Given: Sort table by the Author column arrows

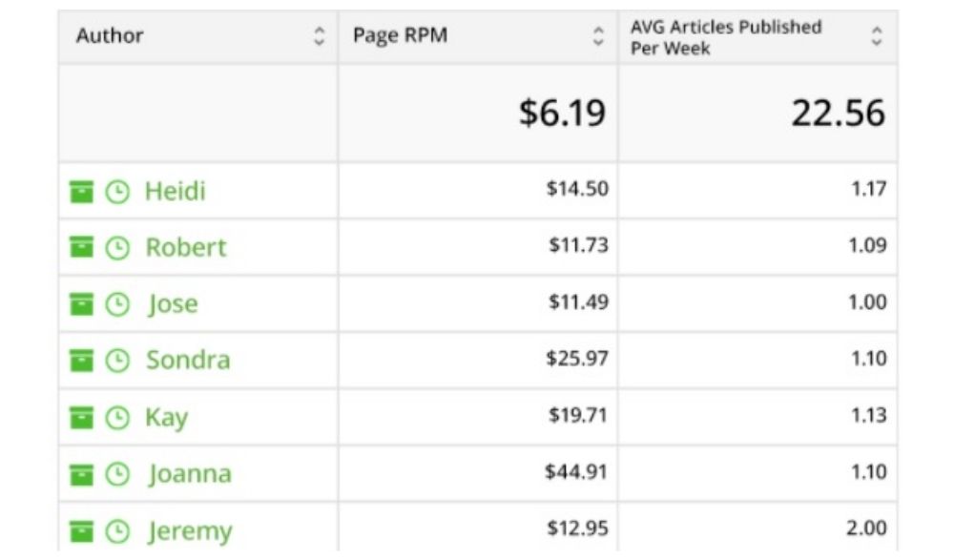Looking at the screenshot, I should click(319, 36).
